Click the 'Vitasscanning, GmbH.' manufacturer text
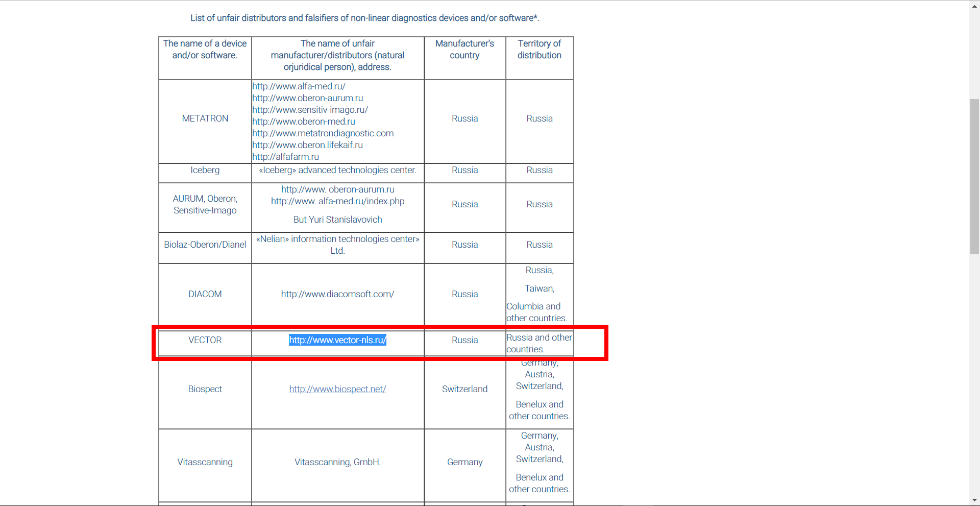Image resolution: width=980 pixels, height=506 pixels. (337, 462)
